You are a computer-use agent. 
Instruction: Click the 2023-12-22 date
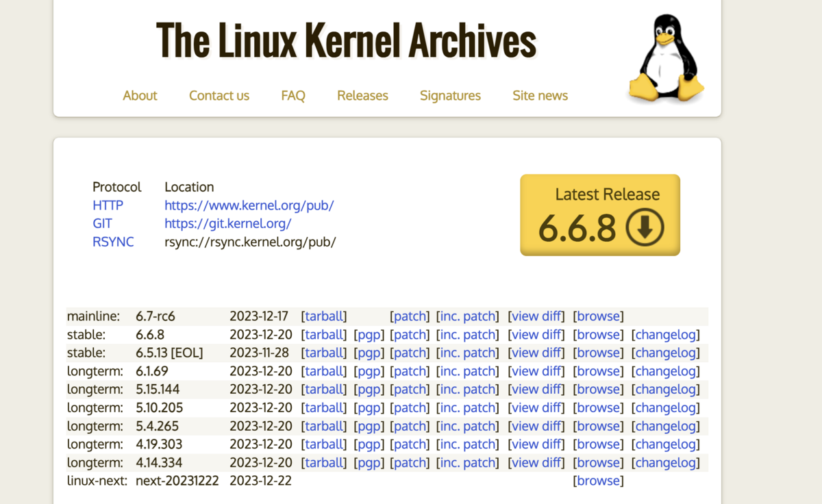click(260, 481)
